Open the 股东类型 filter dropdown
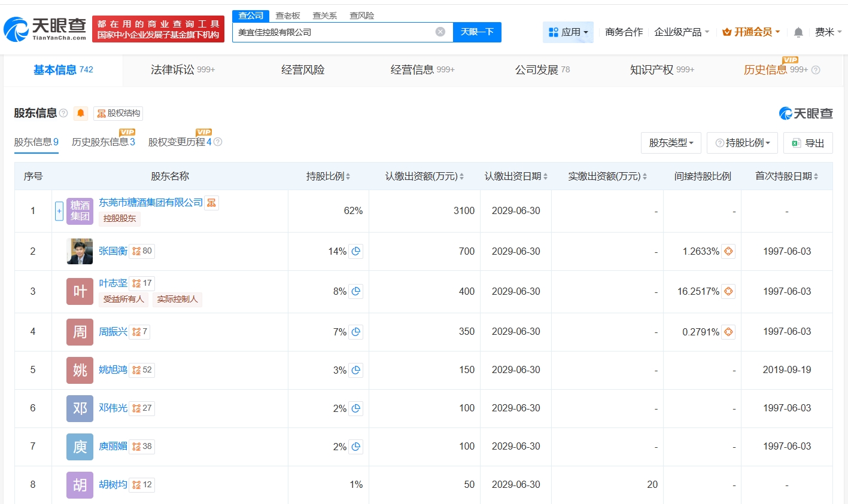This screenshot has height=504, width=848. (671, 143)
